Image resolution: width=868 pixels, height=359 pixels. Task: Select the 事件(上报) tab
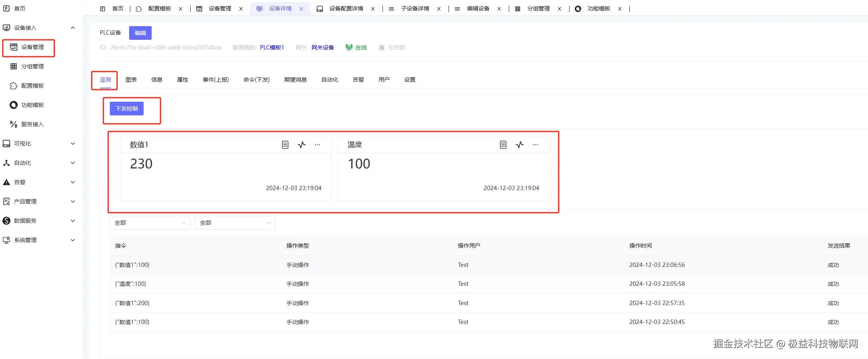[216, 80]
